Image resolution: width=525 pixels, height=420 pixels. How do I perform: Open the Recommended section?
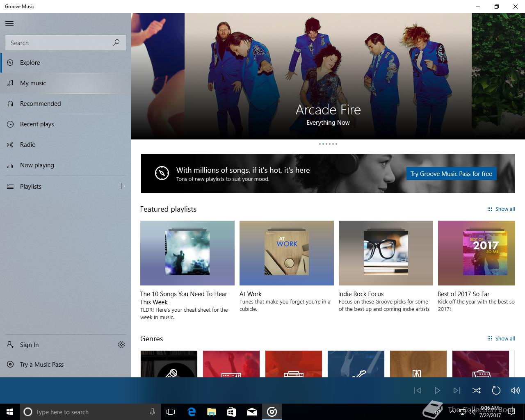coord(66,104)
